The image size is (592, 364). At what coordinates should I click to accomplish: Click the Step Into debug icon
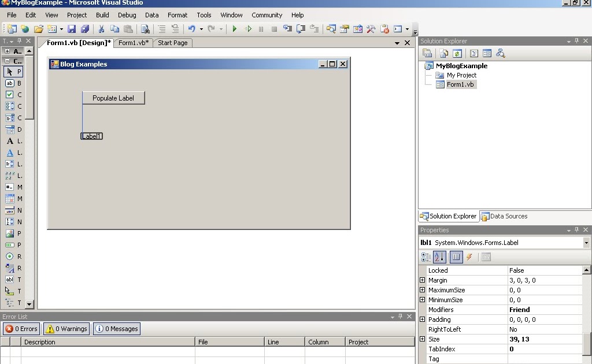[288, 29]
